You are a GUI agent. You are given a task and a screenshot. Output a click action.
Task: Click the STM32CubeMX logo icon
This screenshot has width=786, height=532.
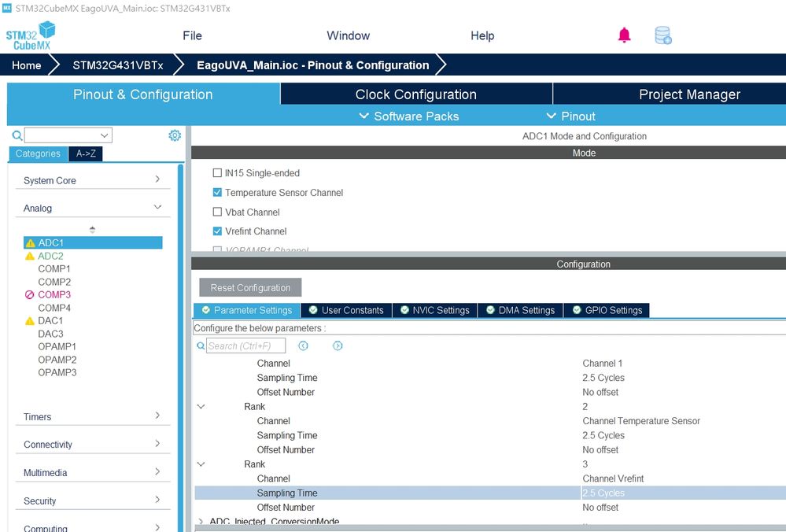31,35
